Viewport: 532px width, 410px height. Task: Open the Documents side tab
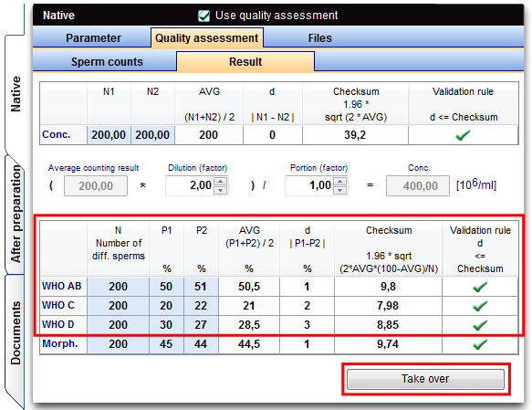click(x=16, y=332)
